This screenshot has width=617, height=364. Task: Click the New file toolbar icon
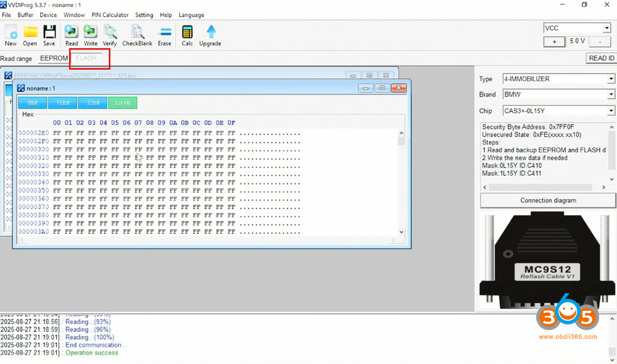[11, 35]
